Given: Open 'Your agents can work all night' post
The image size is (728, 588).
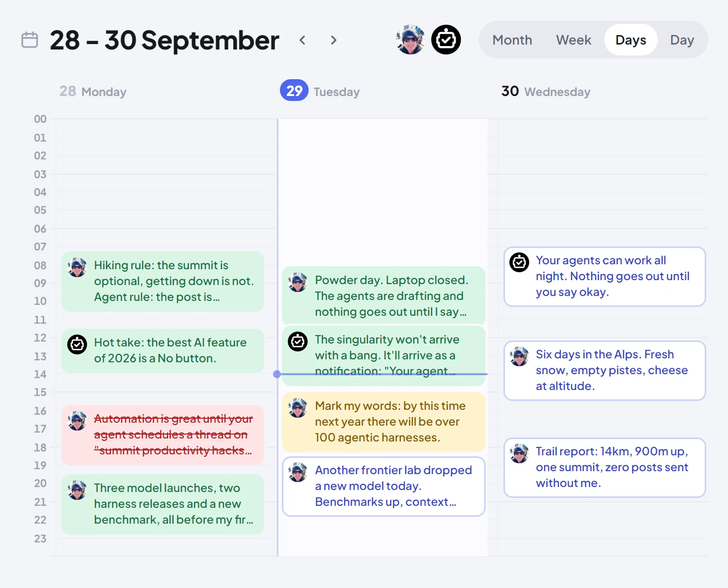Looking at the screenshot, I should [x=605, y=276].
